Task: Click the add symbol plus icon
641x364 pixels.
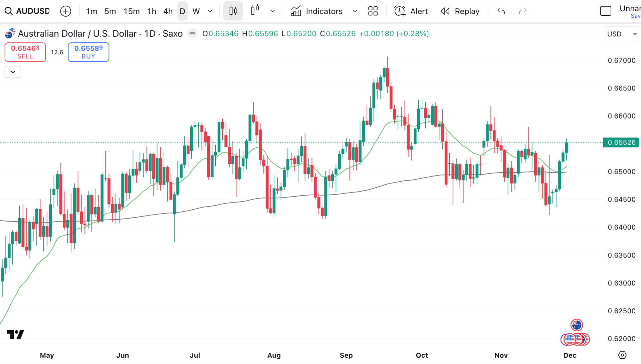Action: point(65,11)
